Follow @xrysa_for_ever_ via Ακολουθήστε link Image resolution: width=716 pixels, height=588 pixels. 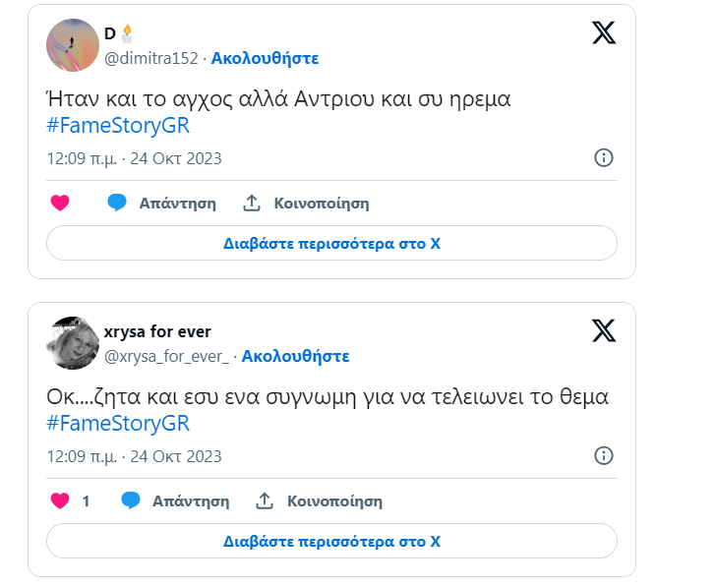pyautogui.click(x=295, y=355)
